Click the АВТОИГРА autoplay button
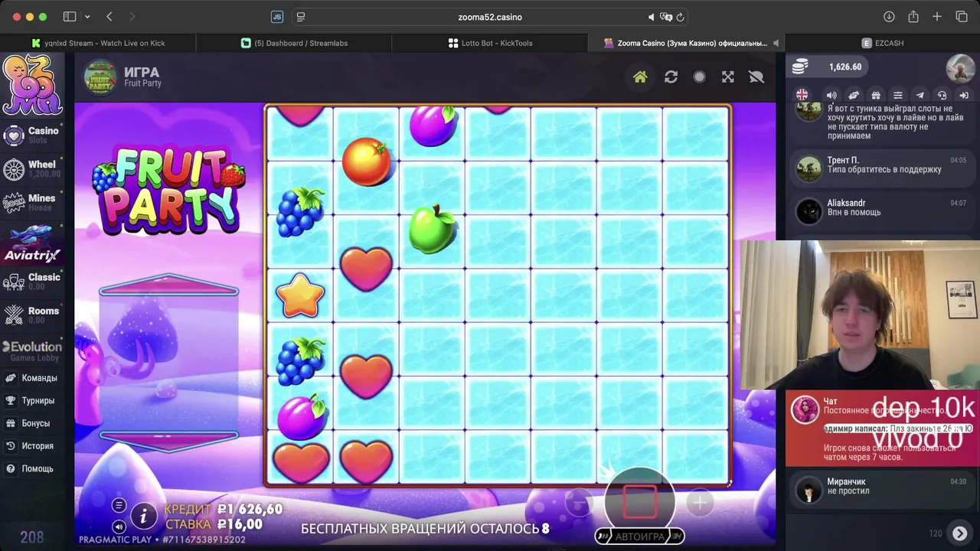Screen dimensions: 980x551 [640, 536]
